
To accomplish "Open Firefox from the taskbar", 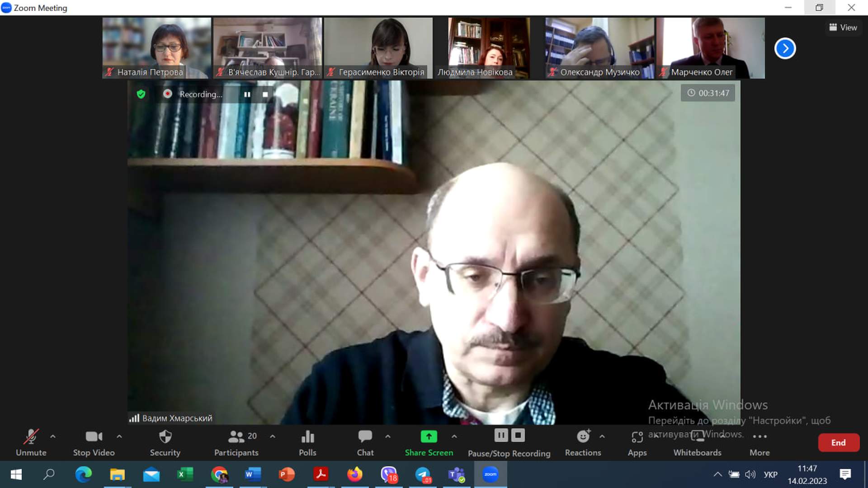I will pyautogui.click(x=355, y=474).
